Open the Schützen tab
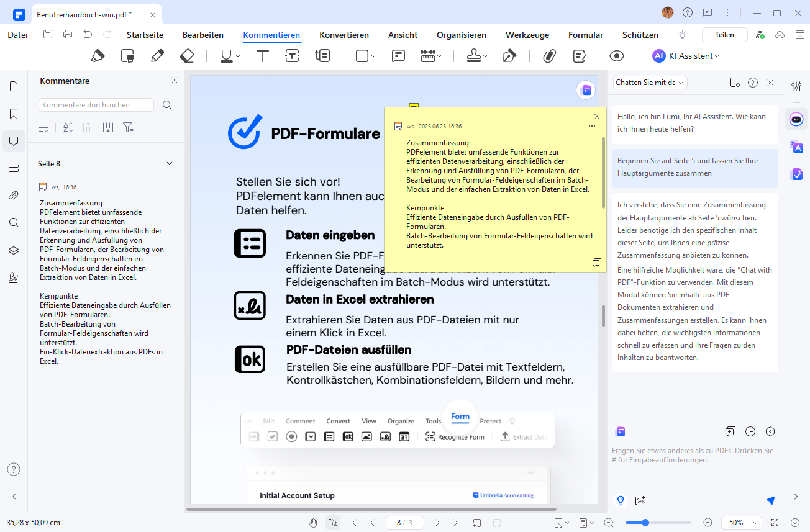This screenshot has height=532, width=810. pyautogui.click(x=640, y=35)
